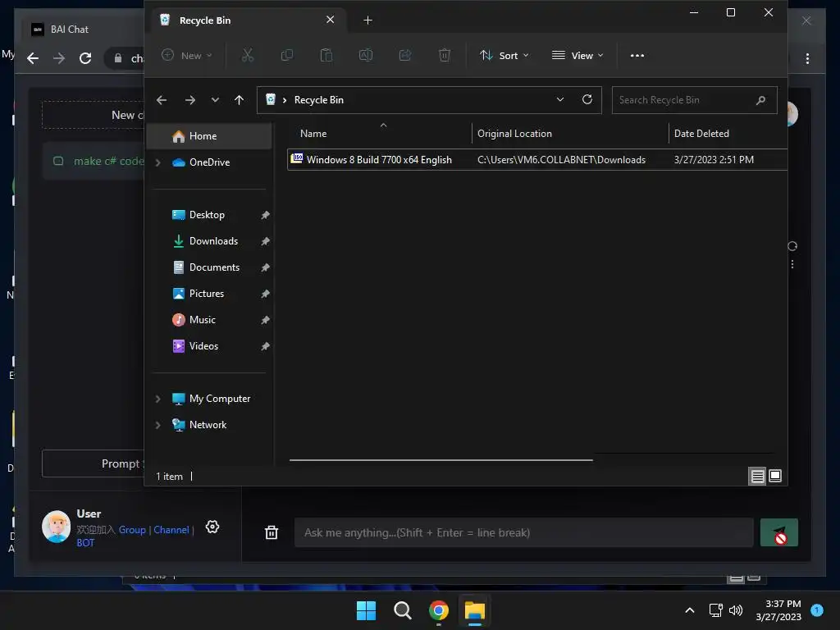Open the Channel link in BAI Chat
Image resolution: width=840 pixels, height=630 pixels.
tap(171, 530)
